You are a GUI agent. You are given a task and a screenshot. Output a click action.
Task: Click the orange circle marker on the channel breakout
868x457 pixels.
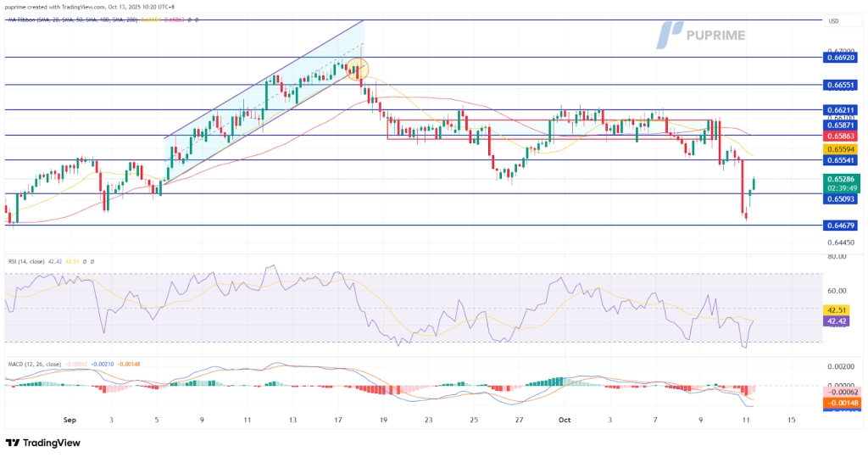pyautogui.click(x=358, y=69)
